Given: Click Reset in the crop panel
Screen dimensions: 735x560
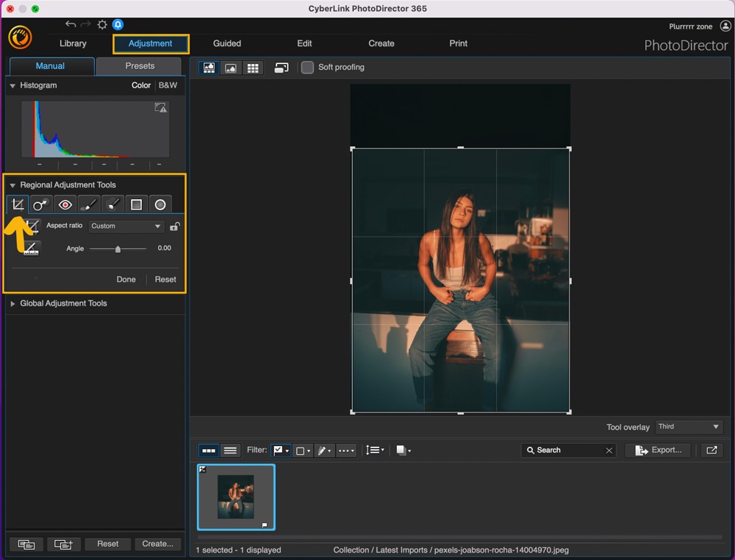Looking at the screenshot, I should [165, 279].
